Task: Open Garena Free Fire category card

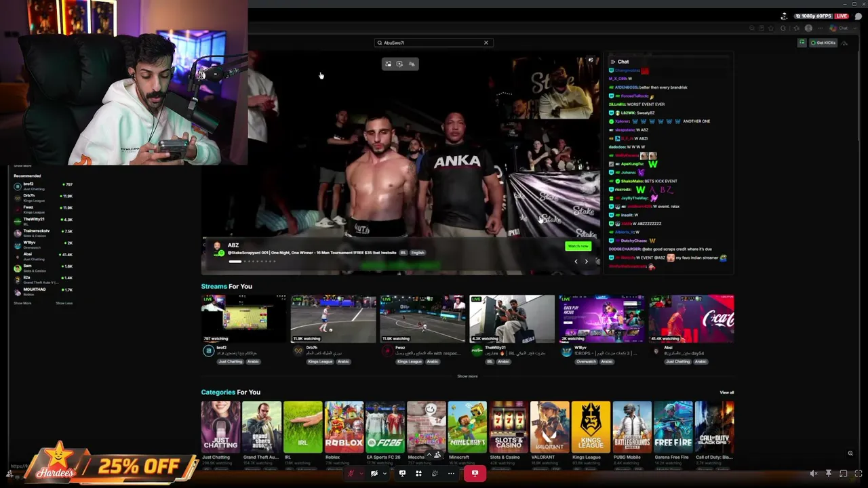Action: pos(673,427)
